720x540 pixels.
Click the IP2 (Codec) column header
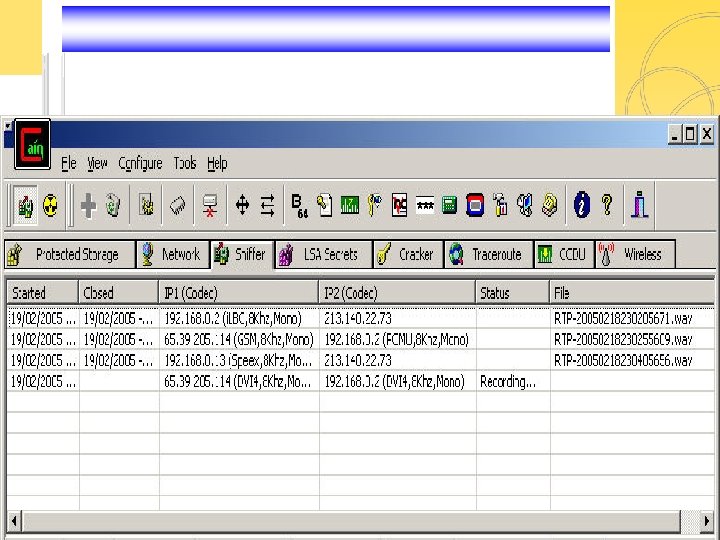pyautogui.click(x=397, y=293)
